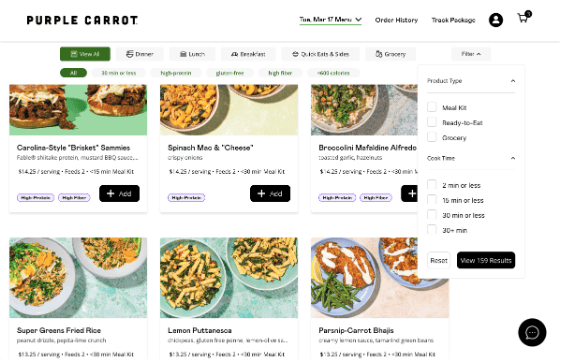Click High Protein tag on Brisket Sammies
The height and width of the screenshot is (362, 562).
pos(35,197)
